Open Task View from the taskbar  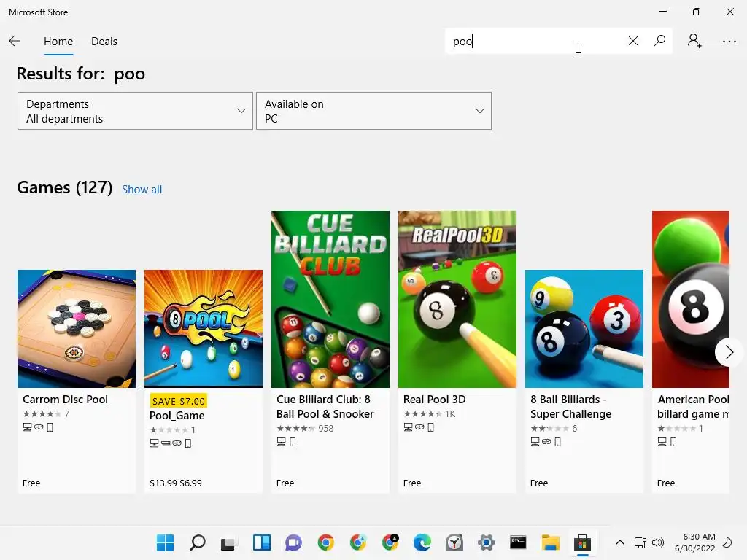[229, 542]
